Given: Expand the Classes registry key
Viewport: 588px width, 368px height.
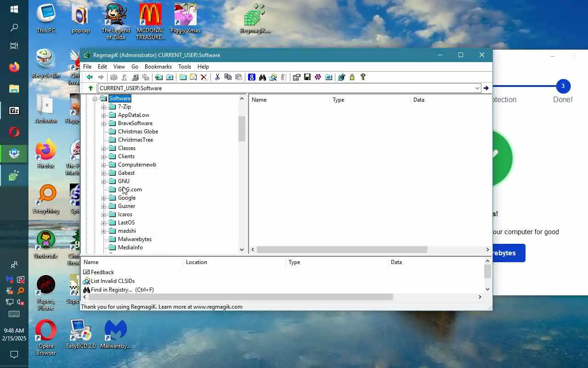Looking at the screenshot, I should click(104, 148).
